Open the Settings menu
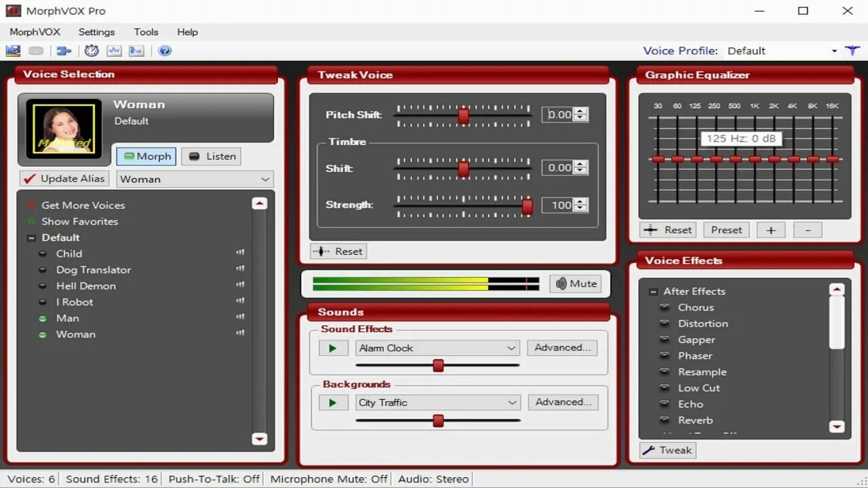Image resolution: width=868 pixels, height=488 pixels. coord(96,32)
